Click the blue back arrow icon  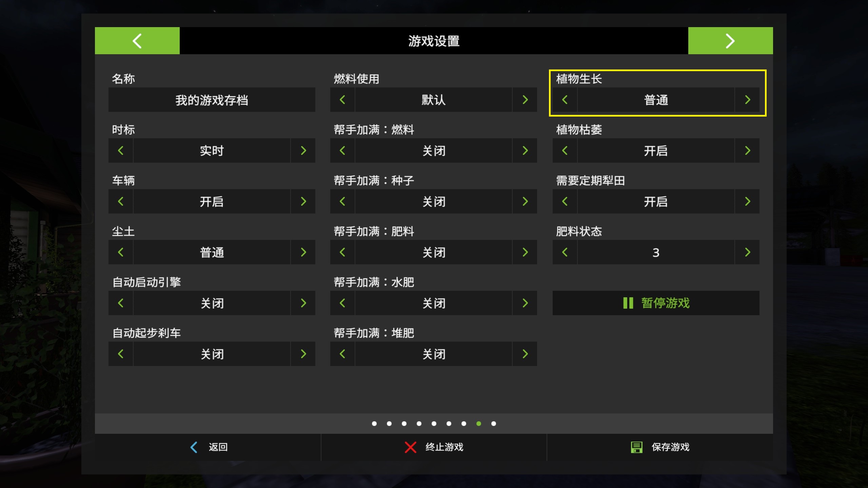tap(194, 447)
